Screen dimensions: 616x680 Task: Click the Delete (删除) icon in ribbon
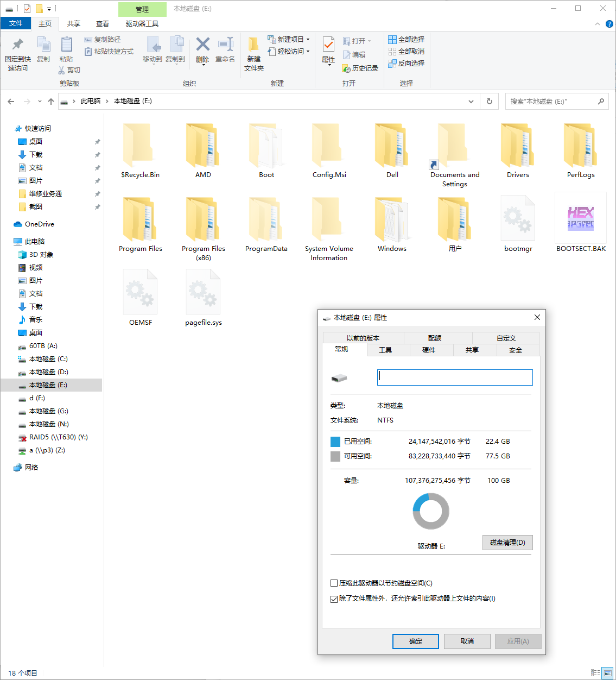point(202,45)
